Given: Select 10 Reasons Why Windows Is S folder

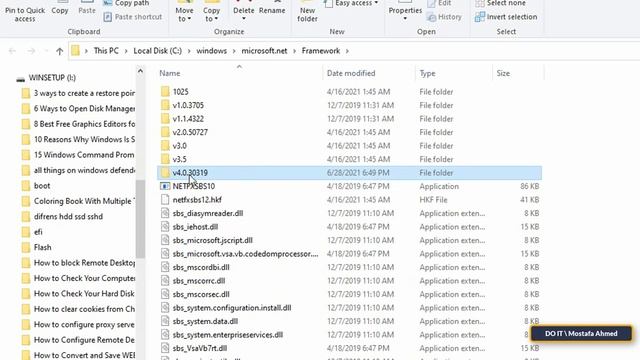Looking at the screenshot, I should tap(84, 139).
